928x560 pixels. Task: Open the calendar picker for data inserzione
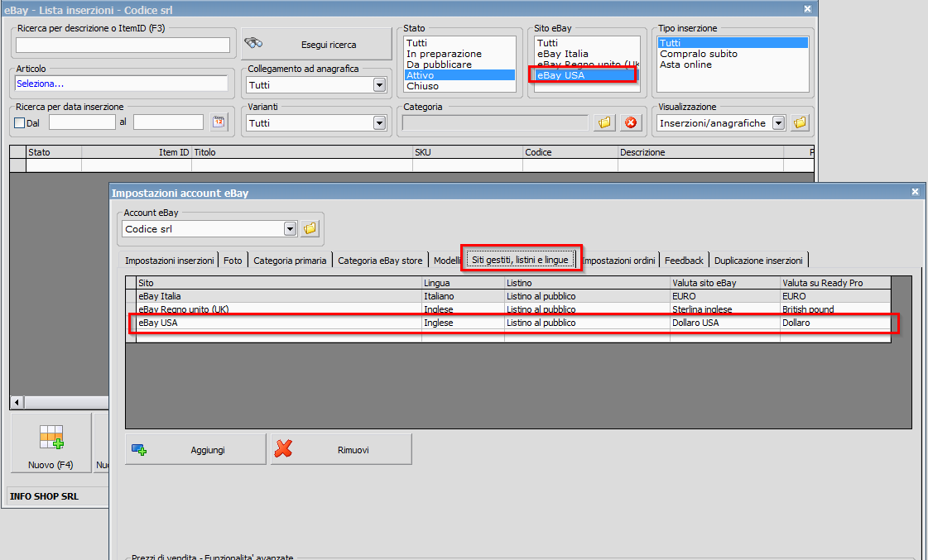click(219, 122)
